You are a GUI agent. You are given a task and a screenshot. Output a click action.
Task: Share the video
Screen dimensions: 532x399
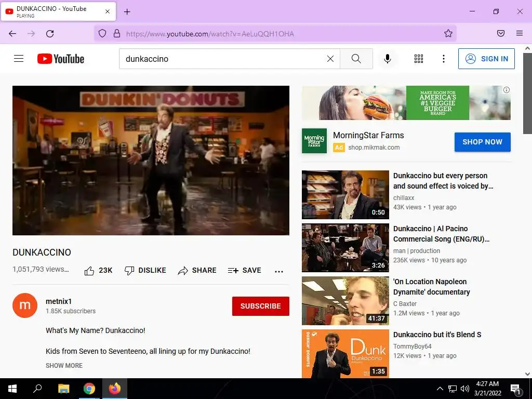point(197,270)
